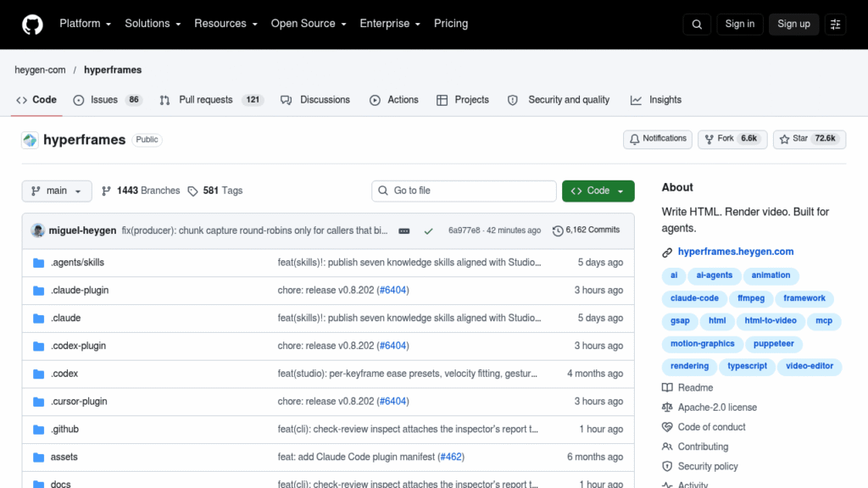868x488 pixels.
Task: Click the commit history clock icon
Action: (x=558, y=230)
